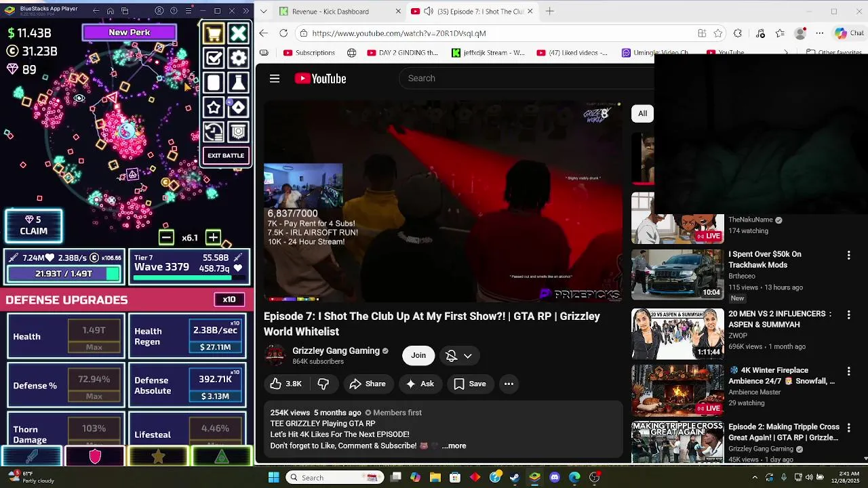Switch to defense upgrades shield tab
This screenshot has width=868, height=488.
click(x=95, y=457)
